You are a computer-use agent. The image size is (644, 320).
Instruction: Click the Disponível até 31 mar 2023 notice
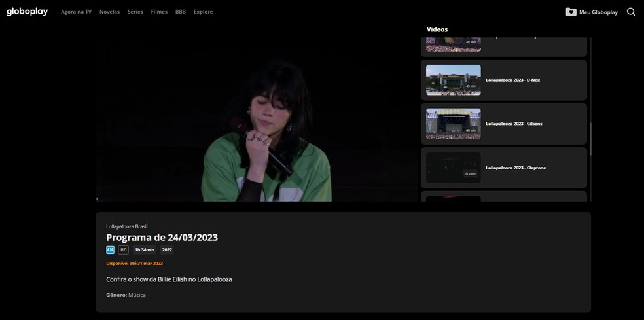[134, 263]
